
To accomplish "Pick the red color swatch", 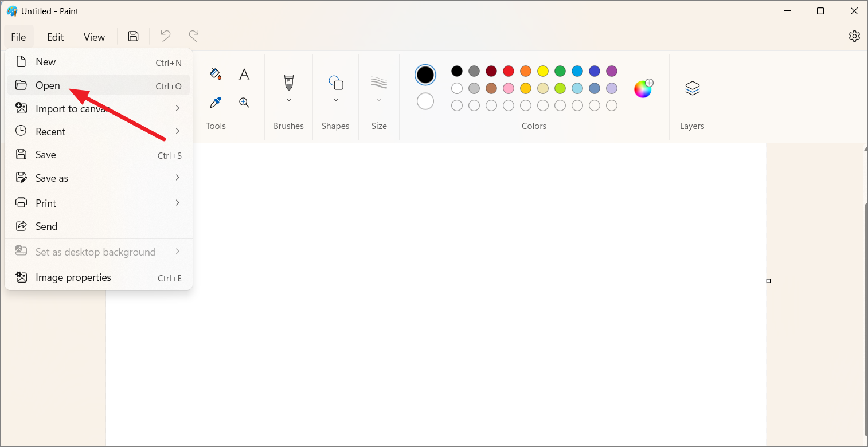I will point(509,71).
